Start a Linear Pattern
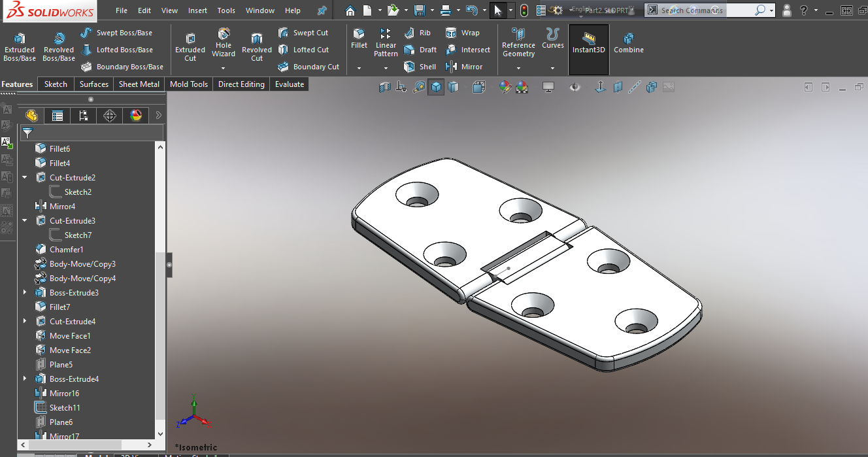The image size is (868, 457). click(386, 42)
